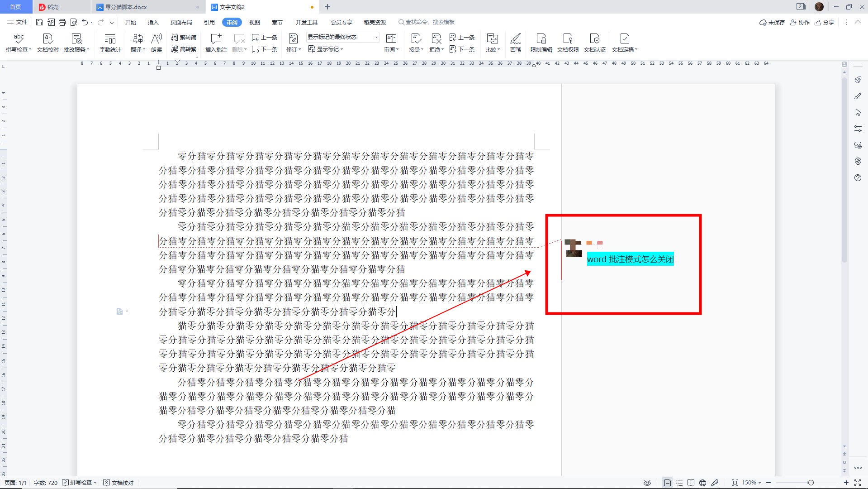Convert simplified to traditional with 简转繁
This screenshot has width=868, height=489.
[x=184, y=49]
